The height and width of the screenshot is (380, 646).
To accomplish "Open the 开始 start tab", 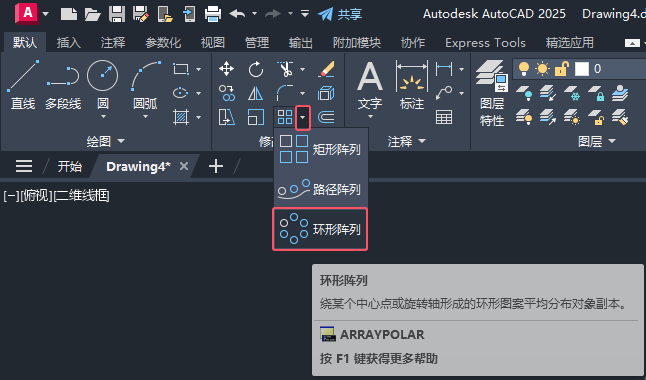I will (70, 167).
